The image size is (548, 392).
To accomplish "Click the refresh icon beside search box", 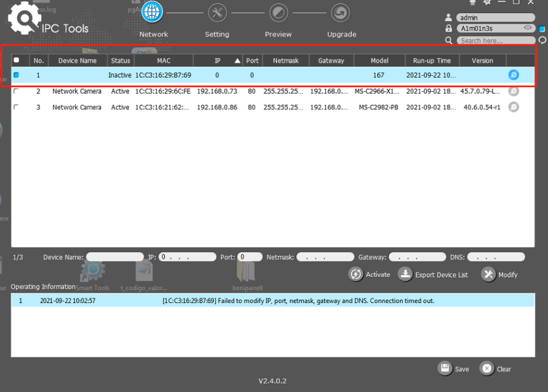I will click(543, 41).
